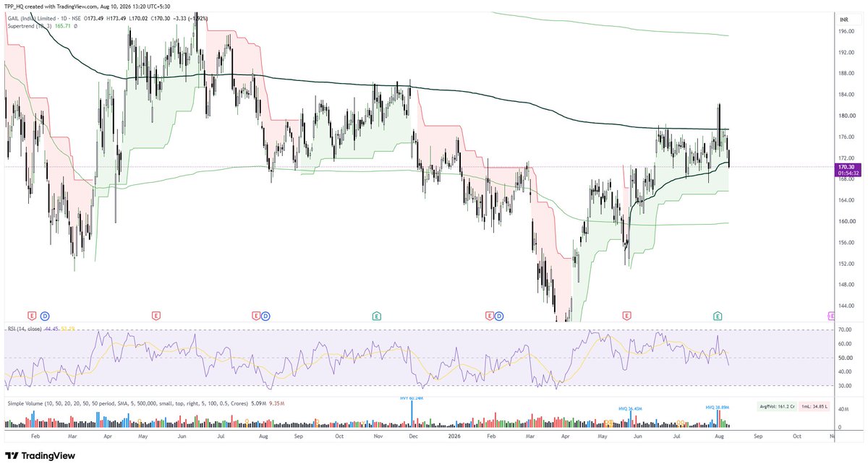
Task: Select the RSI (14, close) indicator legend
Action: 23,329
